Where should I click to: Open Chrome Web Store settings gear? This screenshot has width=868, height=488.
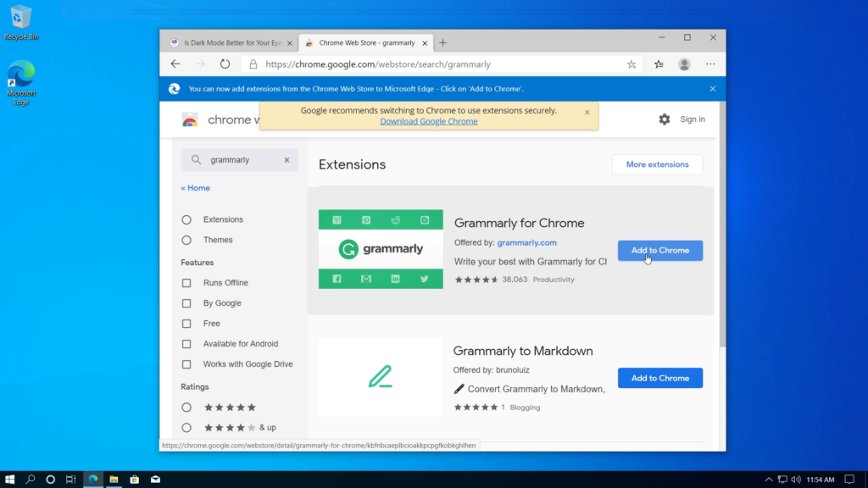click(x=665, y=119)
